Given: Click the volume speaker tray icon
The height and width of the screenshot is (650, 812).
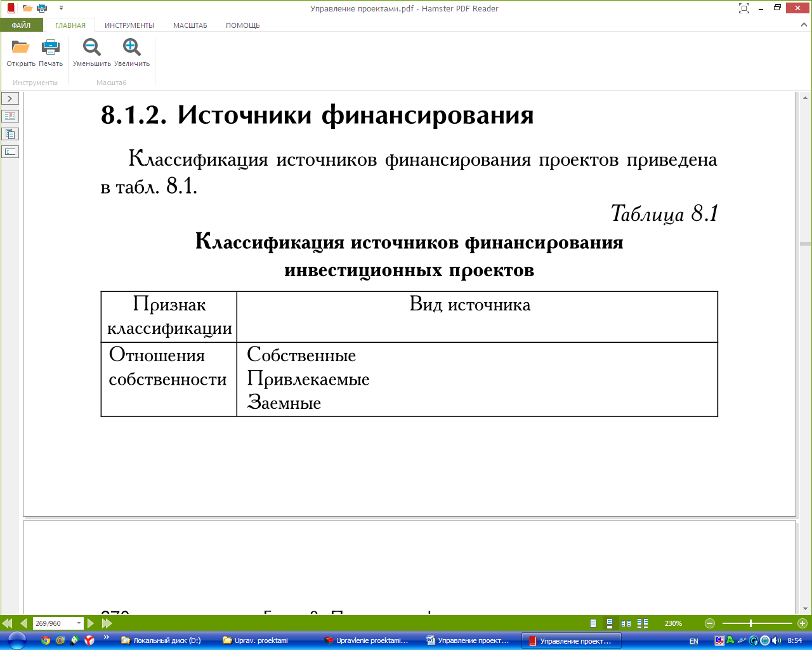Looking at the screenshot, I should [776, 640].
